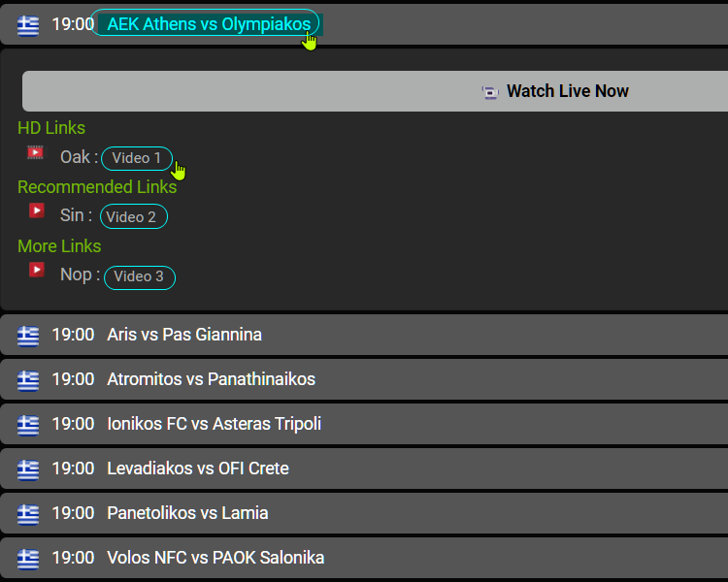
Task: Click the Watch Live Now button
Action: (375, 91)
